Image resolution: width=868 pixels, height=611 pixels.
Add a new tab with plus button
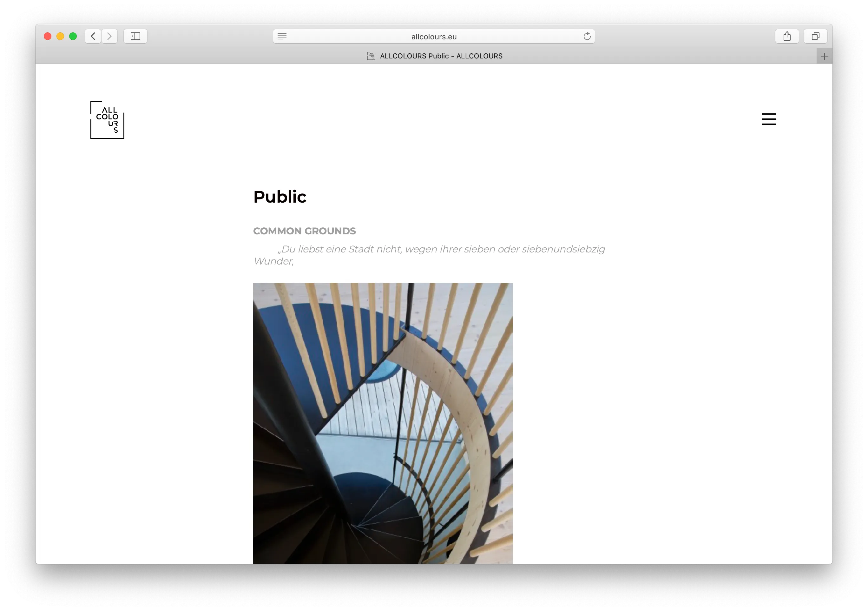pos(824,57)
